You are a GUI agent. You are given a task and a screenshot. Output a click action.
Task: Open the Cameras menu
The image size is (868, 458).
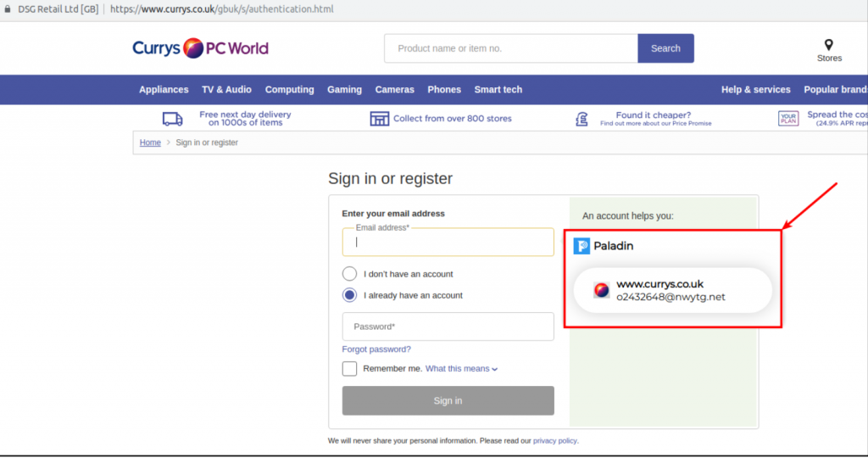(x=395, y=90)
